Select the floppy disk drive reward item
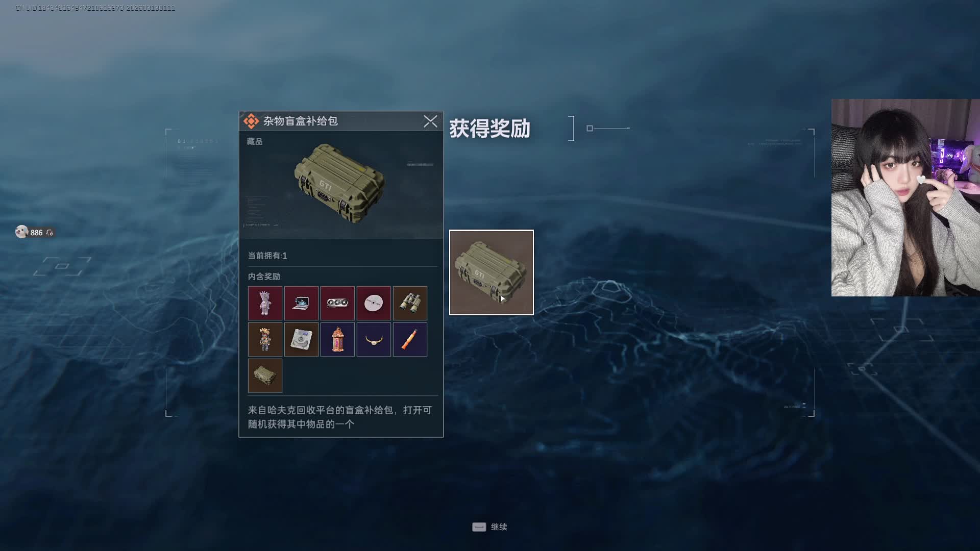This screenshot has height=551, width=980. tap(301, 339)
